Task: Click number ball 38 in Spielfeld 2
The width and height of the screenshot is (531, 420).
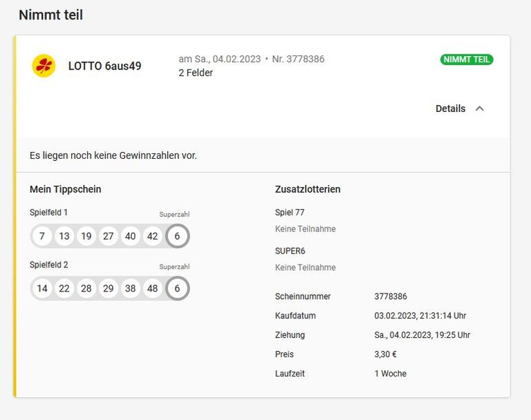Action: coord(131,288)
